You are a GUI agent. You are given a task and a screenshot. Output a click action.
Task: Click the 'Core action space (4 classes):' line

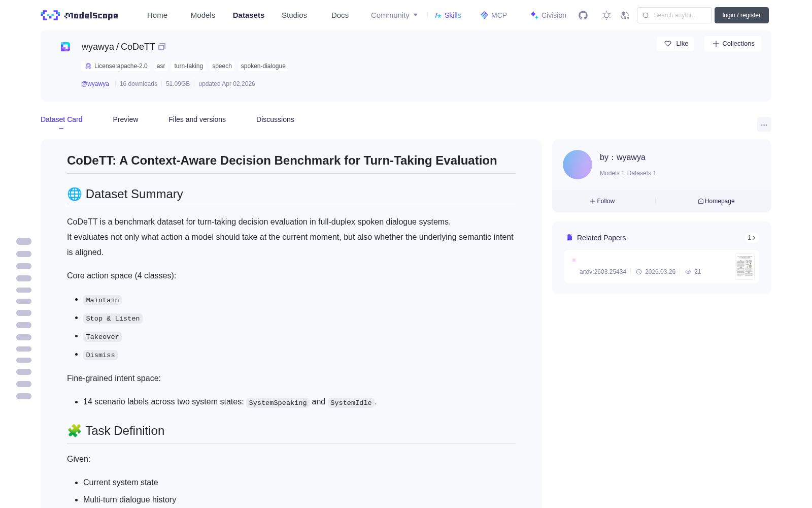(122, 276)
